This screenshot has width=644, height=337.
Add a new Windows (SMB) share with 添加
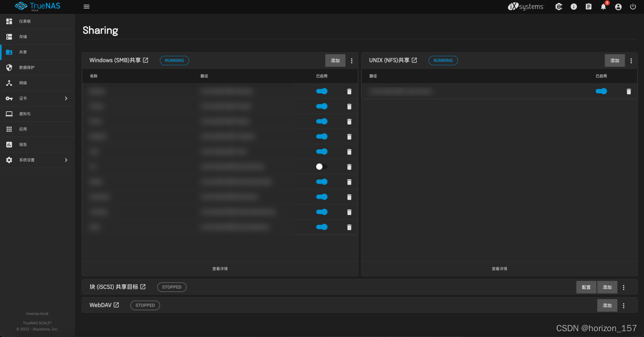pos(335,60)
